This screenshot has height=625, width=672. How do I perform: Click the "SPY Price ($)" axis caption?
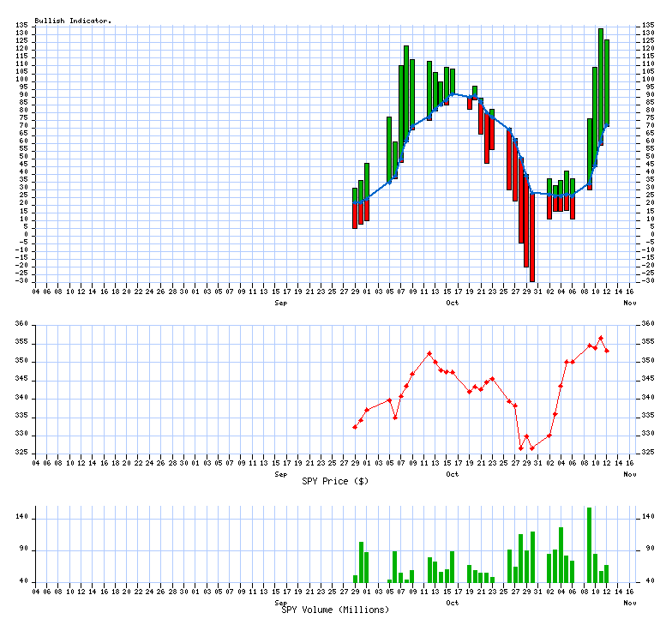(335, 481)
